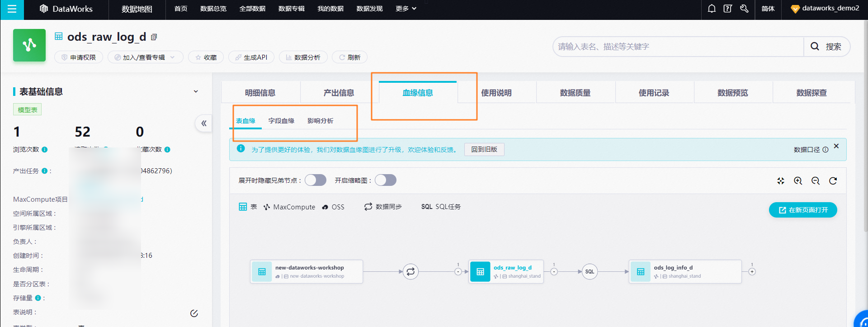
Task: Select the 表血缘 sub-tab
Action: tap(245, 121)
